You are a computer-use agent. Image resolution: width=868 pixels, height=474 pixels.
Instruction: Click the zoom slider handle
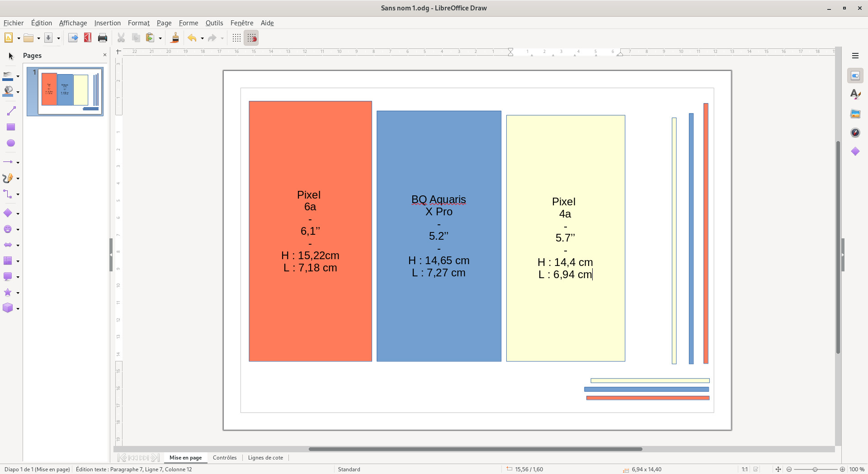click(x=815, y=469)
